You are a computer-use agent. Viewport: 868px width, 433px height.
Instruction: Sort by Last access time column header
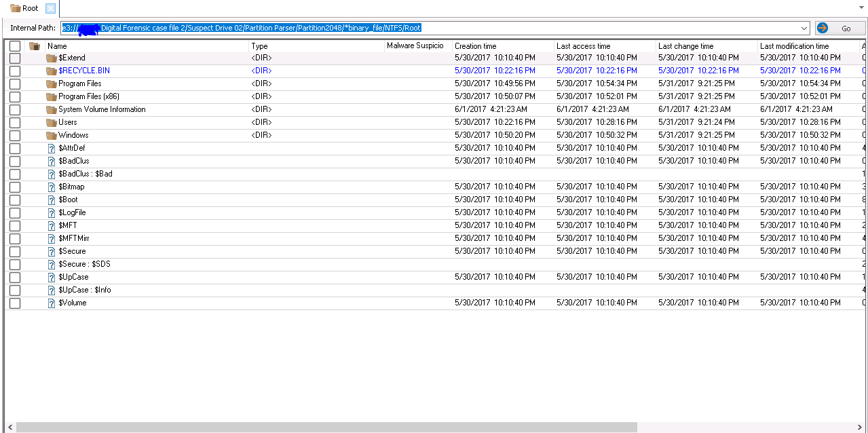pyautogui.click(x=605, y=46)
